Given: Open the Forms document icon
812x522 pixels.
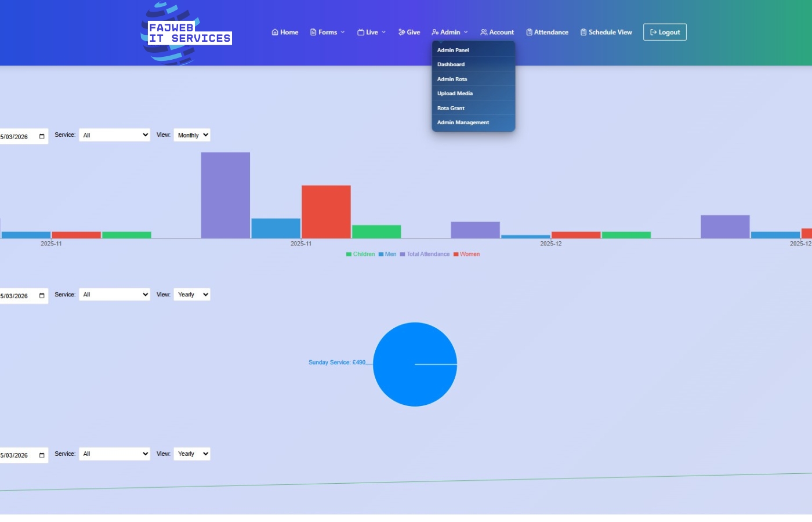Looking at the screenshot, I should (313, 32).
